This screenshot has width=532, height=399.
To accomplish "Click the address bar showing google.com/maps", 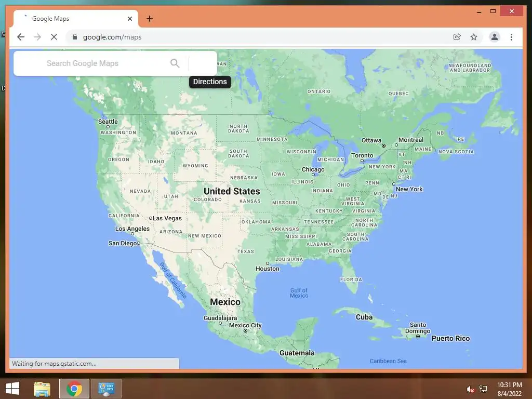I will coord(112,37).
